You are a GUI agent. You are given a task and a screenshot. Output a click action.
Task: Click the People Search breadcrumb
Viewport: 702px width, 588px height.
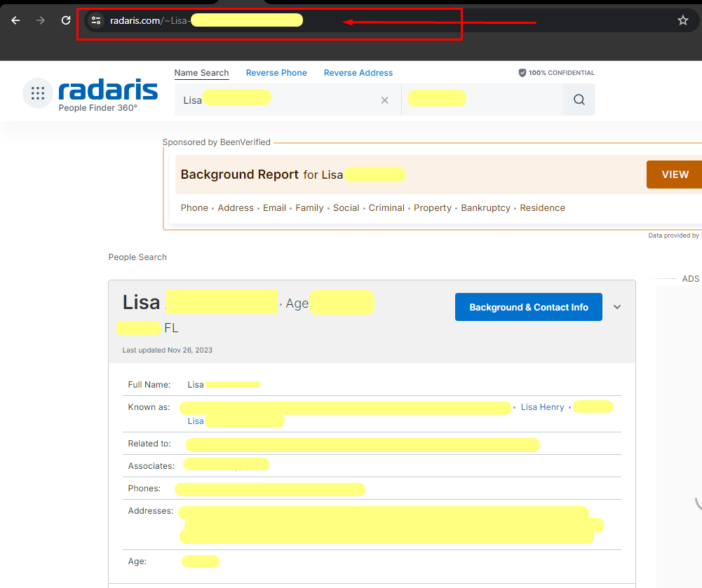[137, 257]
